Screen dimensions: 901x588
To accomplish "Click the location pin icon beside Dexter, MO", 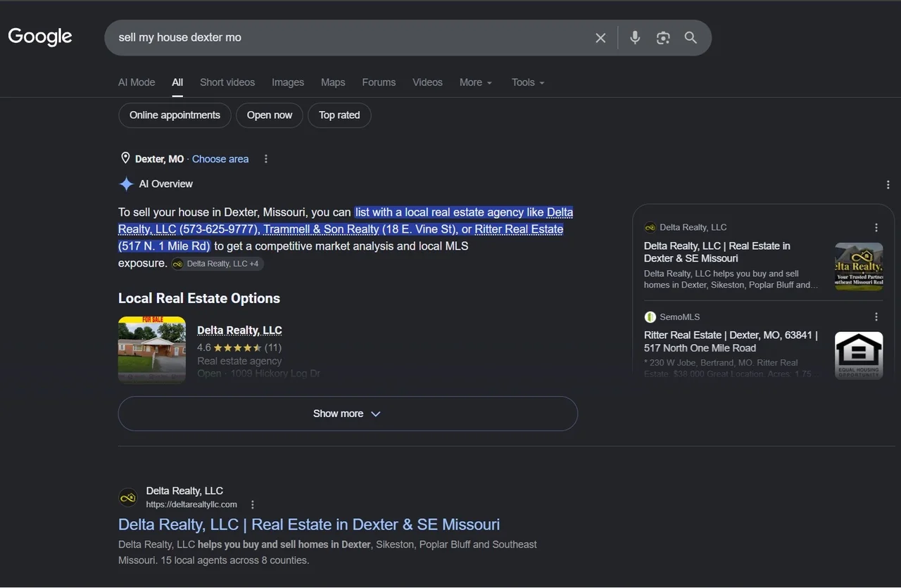I will (125, 158).
